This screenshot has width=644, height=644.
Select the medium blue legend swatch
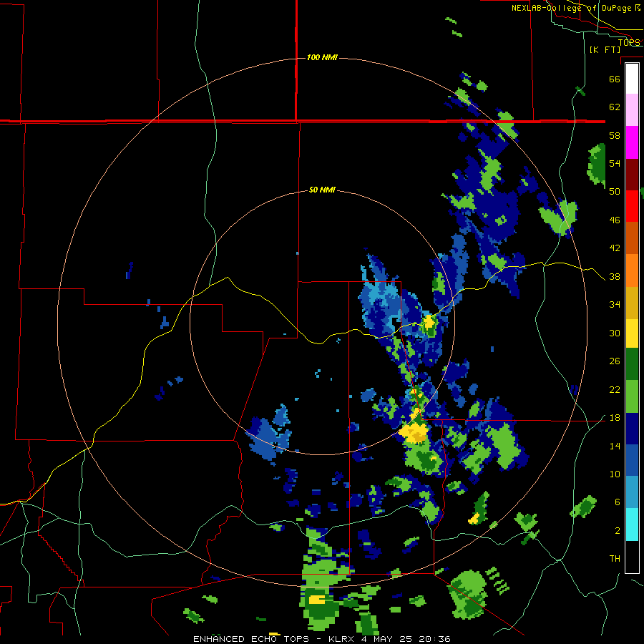(x=632, y=460)
